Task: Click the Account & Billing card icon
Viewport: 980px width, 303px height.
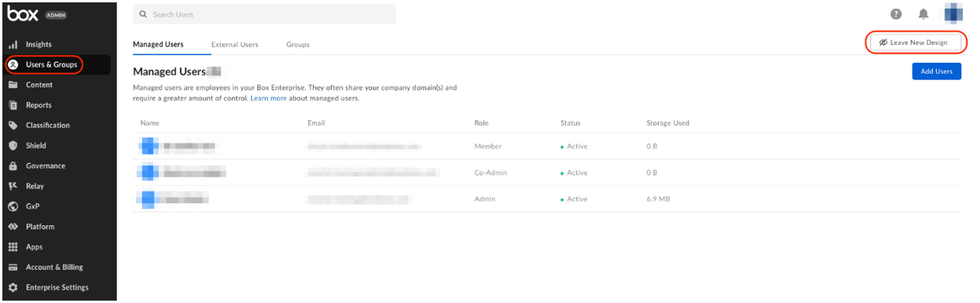Action: [x=13, y=268]
